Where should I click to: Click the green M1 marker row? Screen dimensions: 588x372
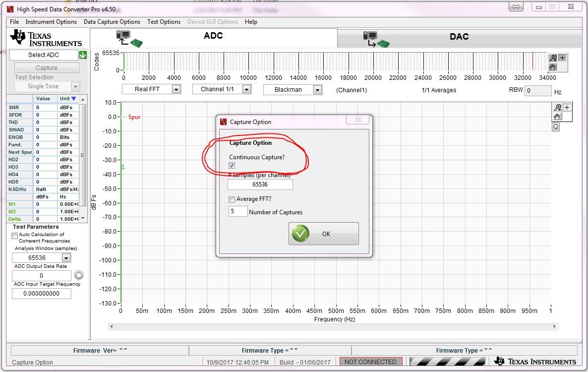(x=43, y=204)
